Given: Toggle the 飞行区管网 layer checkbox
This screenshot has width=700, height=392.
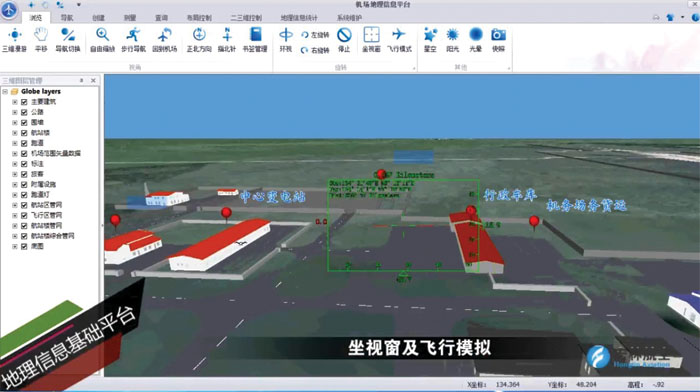Looking at the screenshot, I should coord(24,215).
